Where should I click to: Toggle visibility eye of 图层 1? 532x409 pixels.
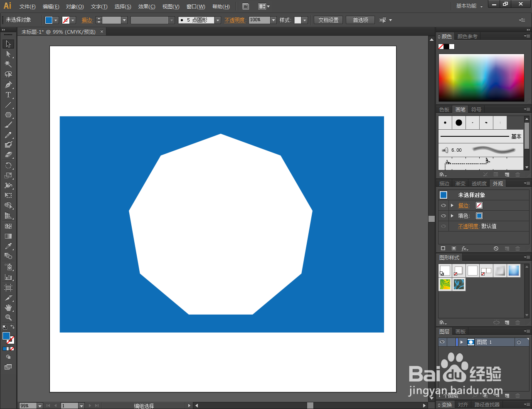tap(442, 342)
